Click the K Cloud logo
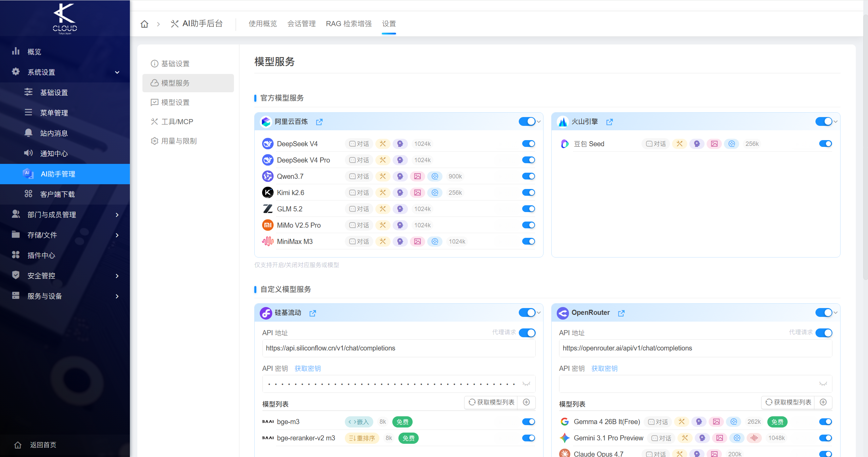The image size is (868, 457). coord(65,18)
